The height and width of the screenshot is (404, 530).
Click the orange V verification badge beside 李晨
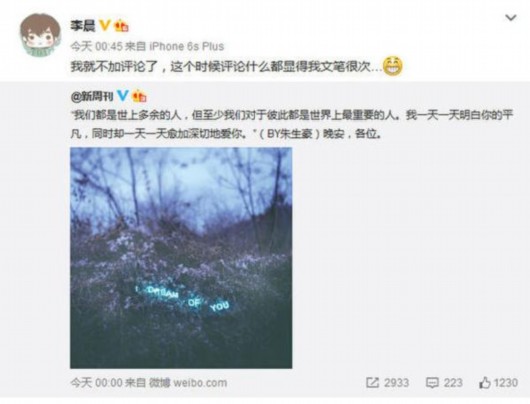(105, 25)
